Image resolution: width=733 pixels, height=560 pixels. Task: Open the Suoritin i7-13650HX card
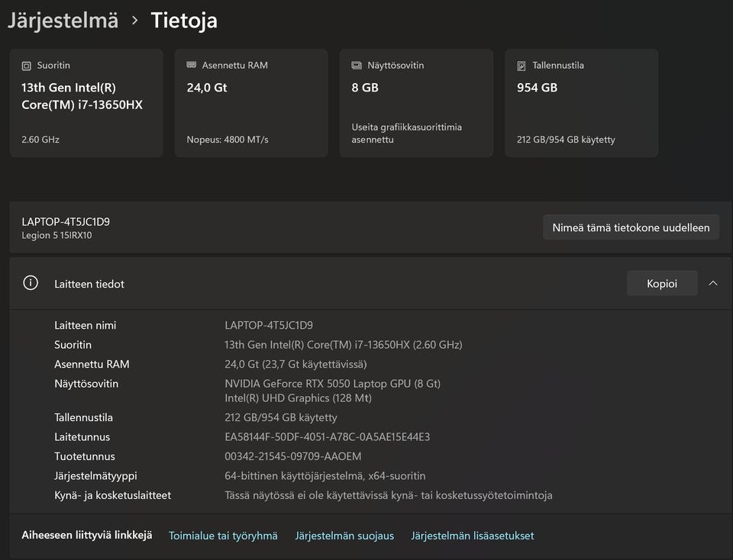86,103
